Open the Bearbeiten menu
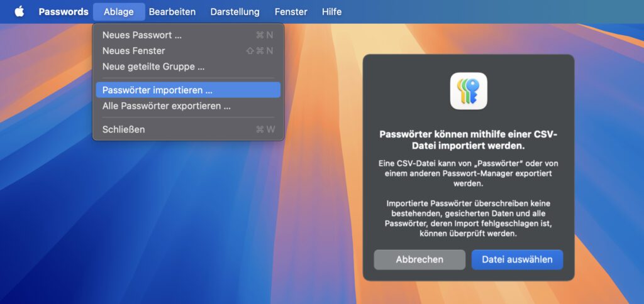The width and height of the screenshot is (644, 304). 172,12
